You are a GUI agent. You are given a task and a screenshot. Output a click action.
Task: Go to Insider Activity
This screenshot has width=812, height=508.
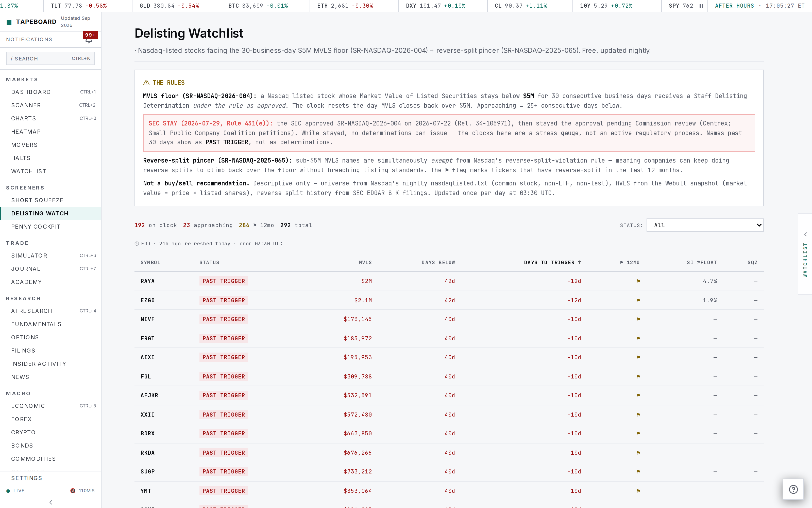click(51, 364)
